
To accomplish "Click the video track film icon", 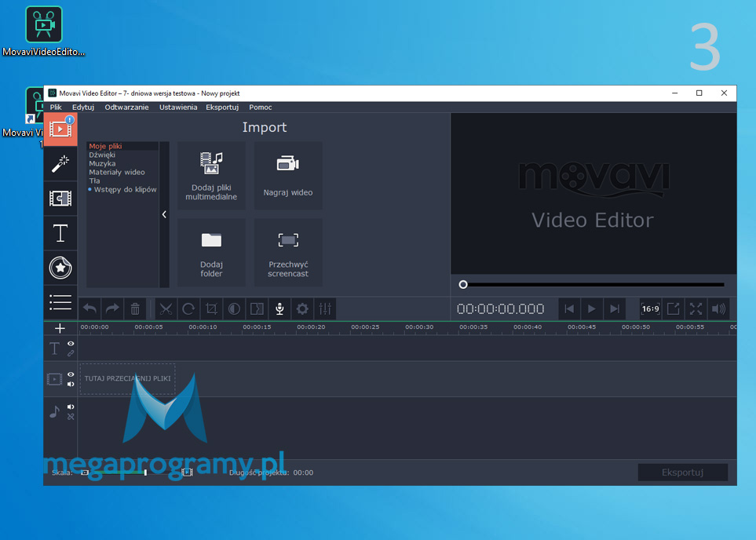I will pyautogui.click(x=54, y=379).
